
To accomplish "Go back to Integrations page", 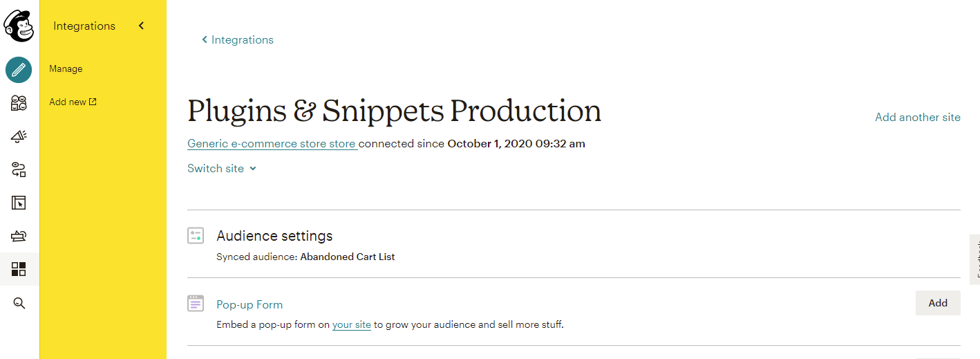I will 238,39.
